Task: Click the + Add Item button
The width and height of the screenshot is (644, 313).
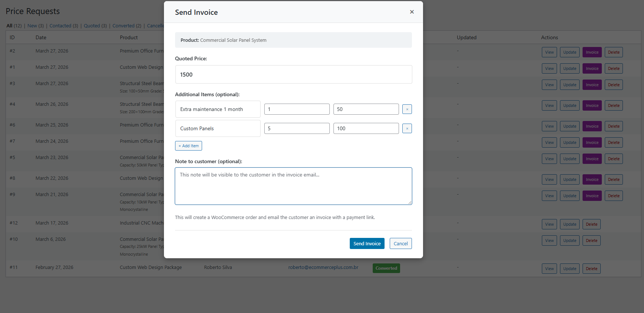Action: coord(188,146)
